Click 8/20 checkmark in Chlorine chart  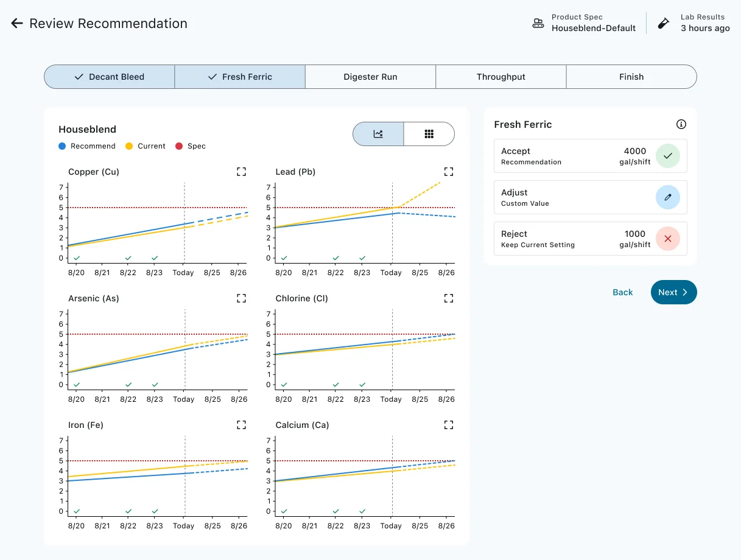(x=284, y=385)
